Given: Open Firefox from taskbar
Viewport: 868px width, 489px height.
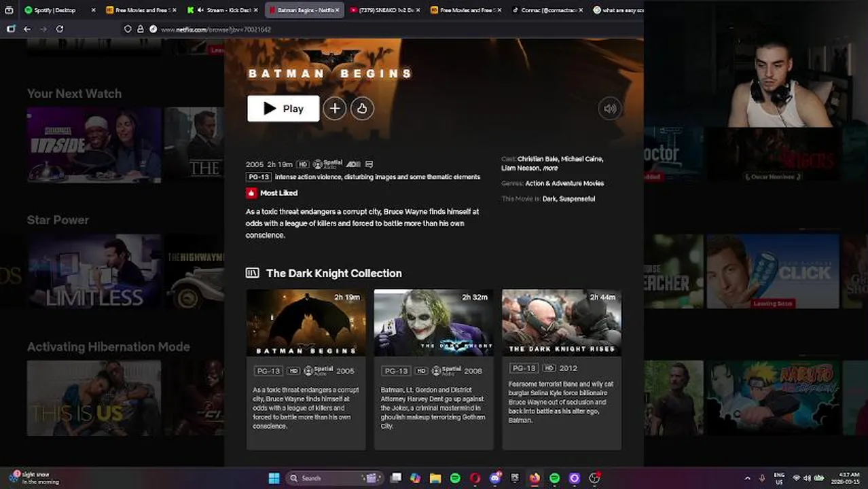Looking at the screenshot, I should 535,478.
